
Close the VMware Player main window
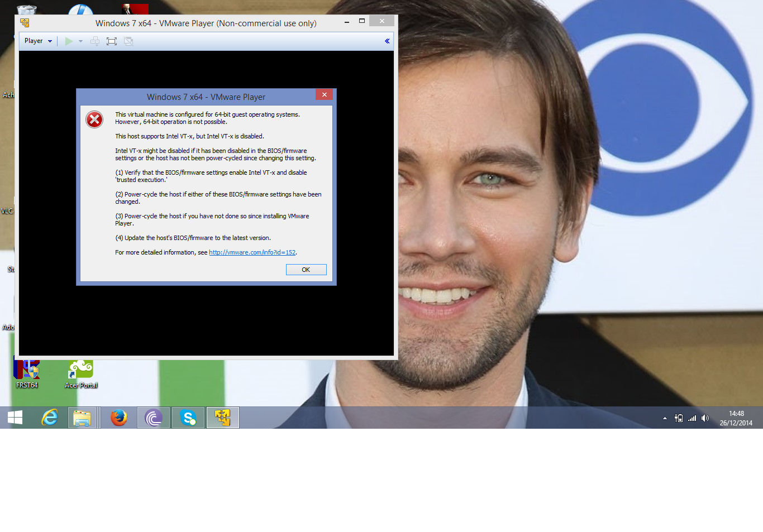click(x=382, y=21)
